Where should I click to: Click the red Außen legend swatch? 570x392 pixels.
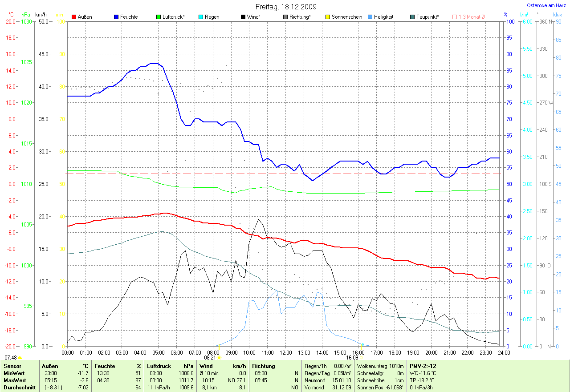tap(74, 17)
